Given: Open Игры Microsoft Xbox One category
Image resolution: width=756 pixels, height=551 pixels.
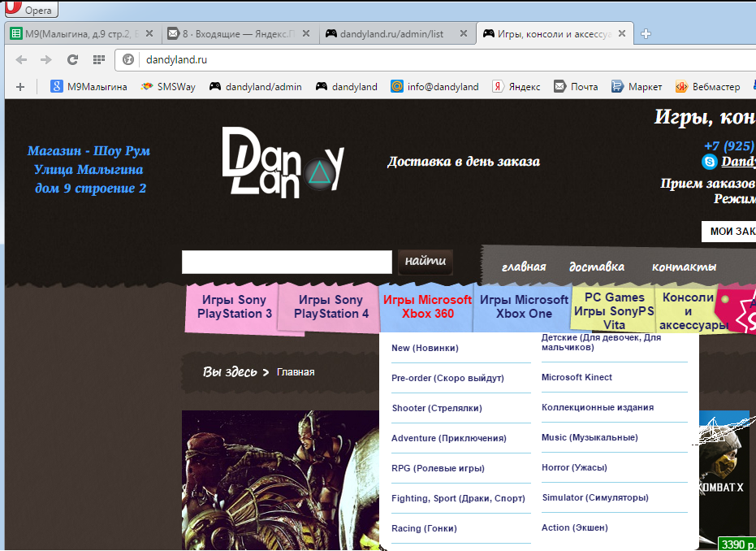Looking at the screenshot, I should pos(524,307).
